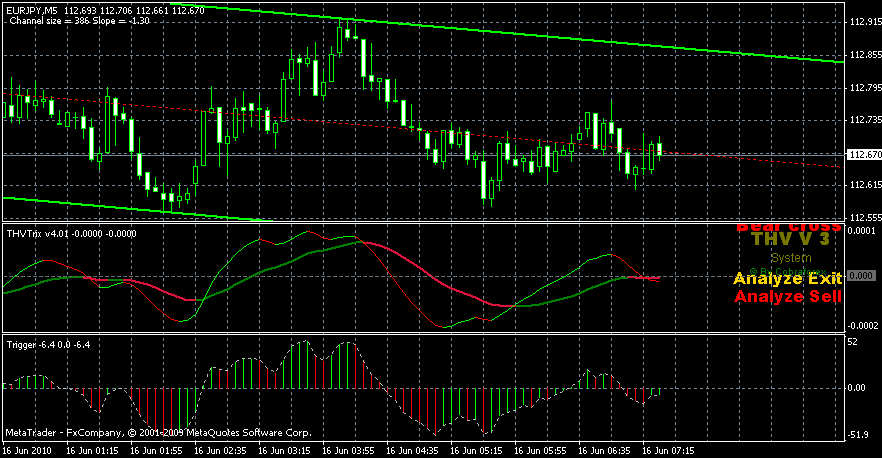Click the 52 Trigger scale value
Viewport: 882px width, 458px height.
click(x=852, y=342)
